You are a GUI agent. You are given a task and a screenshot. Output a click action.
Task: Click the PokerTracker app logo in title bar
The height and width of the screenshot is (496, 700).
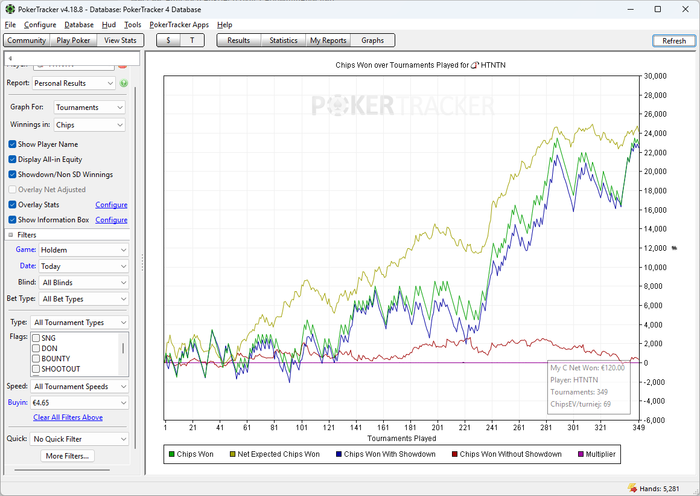pyautogui.click(x=9, y=8)
